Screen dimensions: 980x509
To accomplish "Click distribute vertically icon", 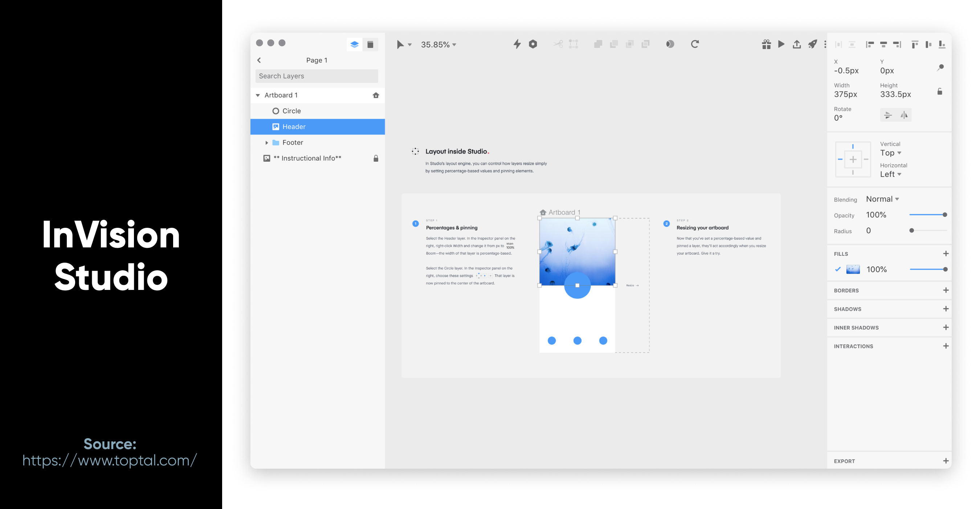I will pos(852,45).
